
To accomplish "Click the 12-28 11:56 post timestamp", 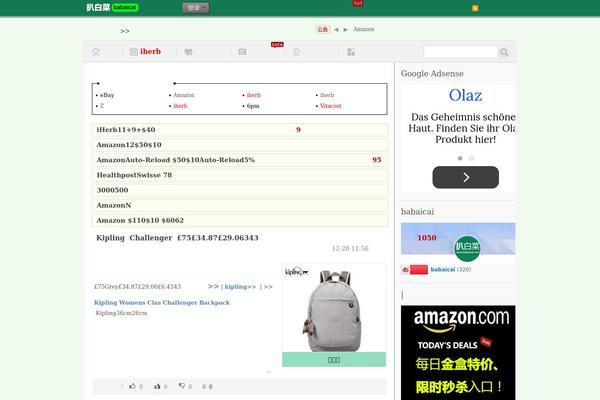I will [350, 248].
